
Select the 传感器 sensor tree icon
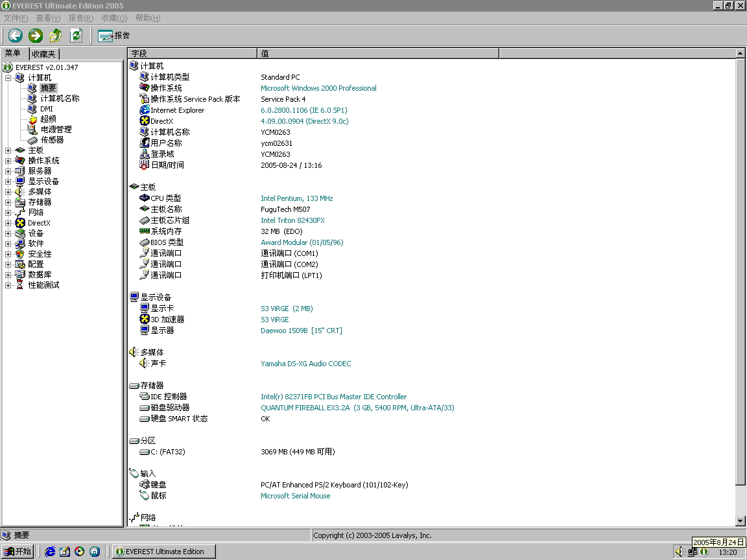coord(32,140)
